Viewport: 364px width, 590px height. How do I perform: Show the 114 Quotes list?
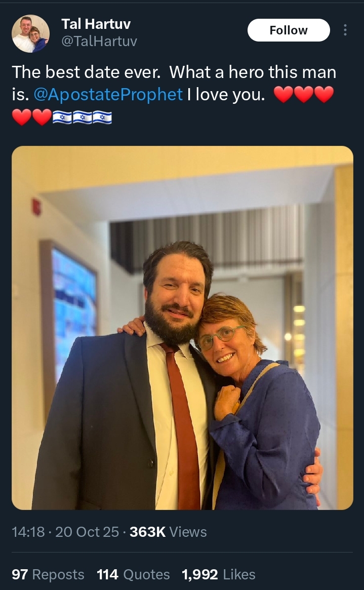pos(133,574)
